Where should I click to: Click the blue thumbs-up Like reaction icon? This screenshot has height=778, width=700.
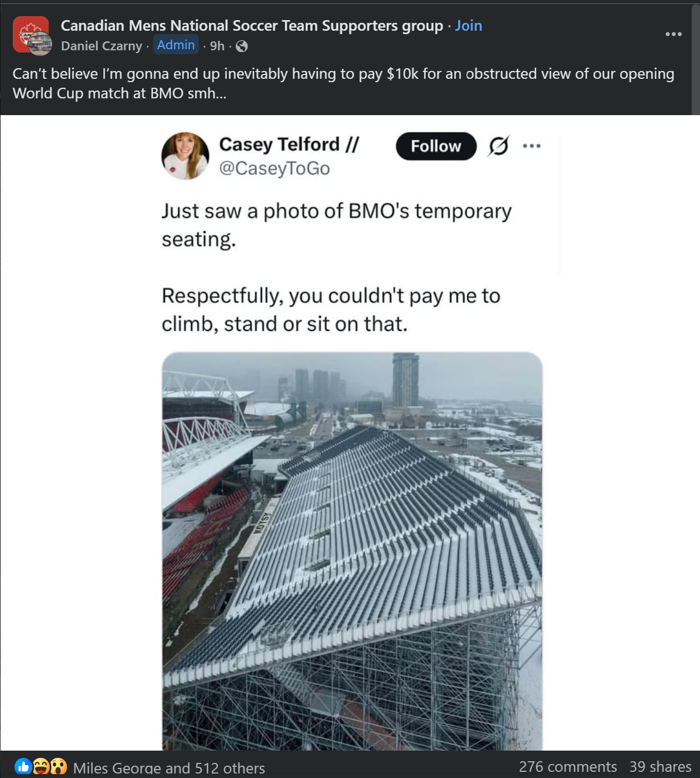point(23,766)
